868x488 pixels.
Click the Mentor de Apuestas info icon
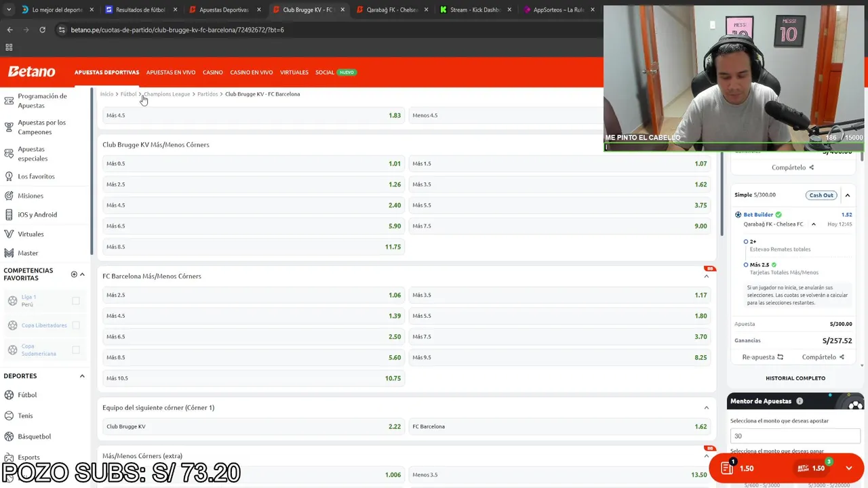pos(800,401)
